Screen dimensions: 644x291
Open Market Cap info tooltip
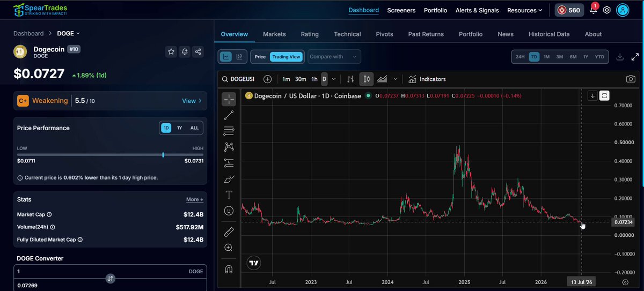(x=49, y=214)
